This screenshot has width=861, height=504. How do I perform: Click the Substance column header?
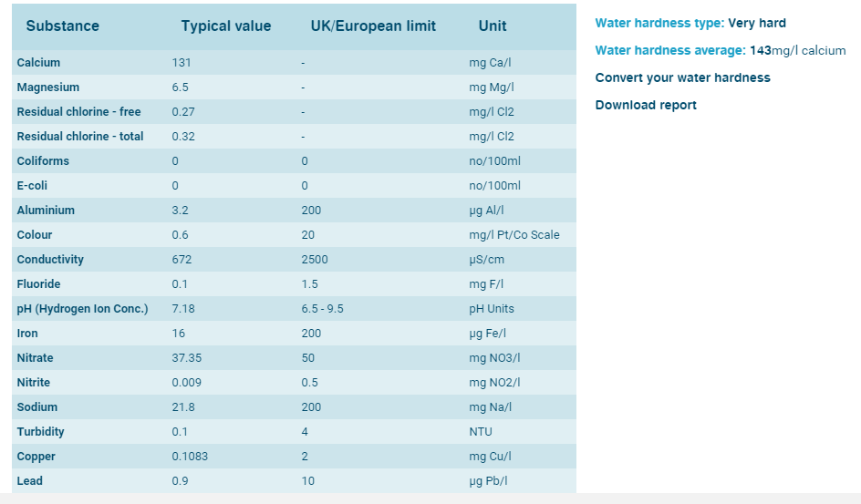coord(62,26)
